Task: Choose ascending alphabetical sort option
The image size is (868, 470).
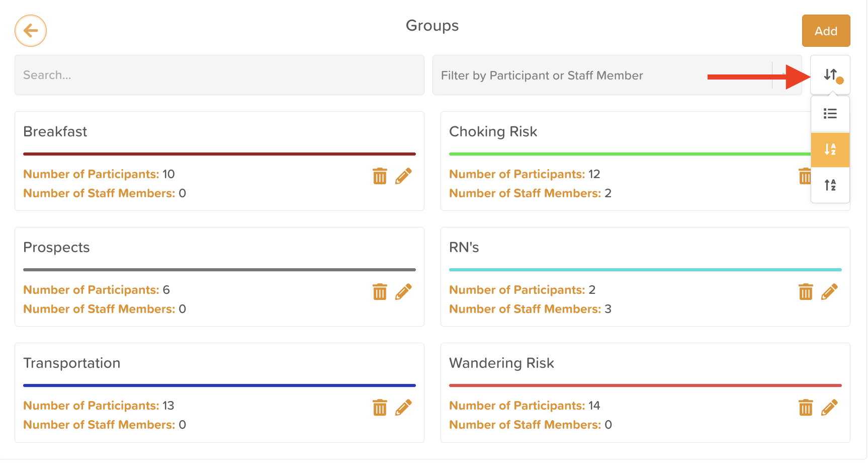Action: (830, 185)
